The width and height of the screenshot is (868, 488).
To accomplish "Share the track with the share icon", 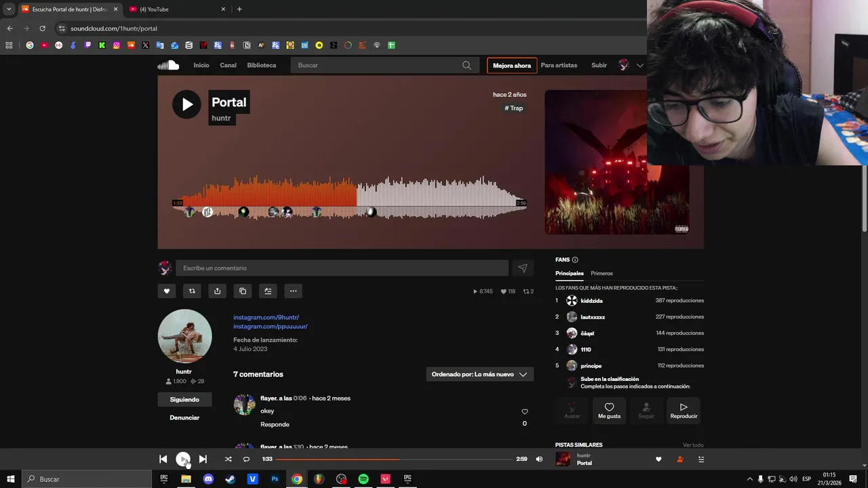I will [x=217, y=291].
